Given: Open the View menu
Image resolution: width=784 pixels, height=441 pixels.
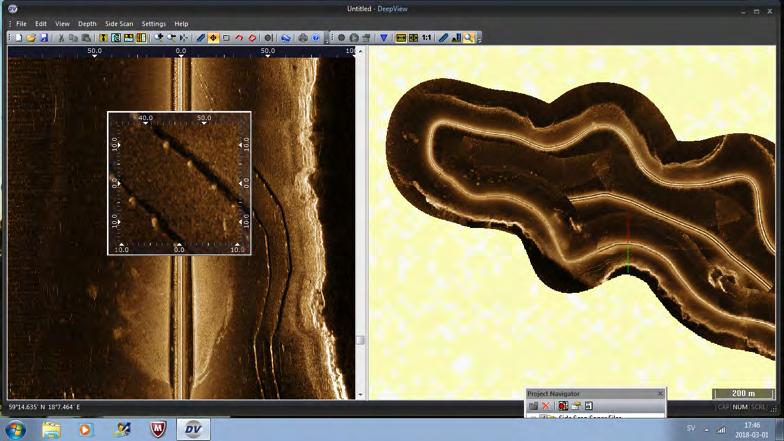Looking at the screenshot, I should [62, 24].
